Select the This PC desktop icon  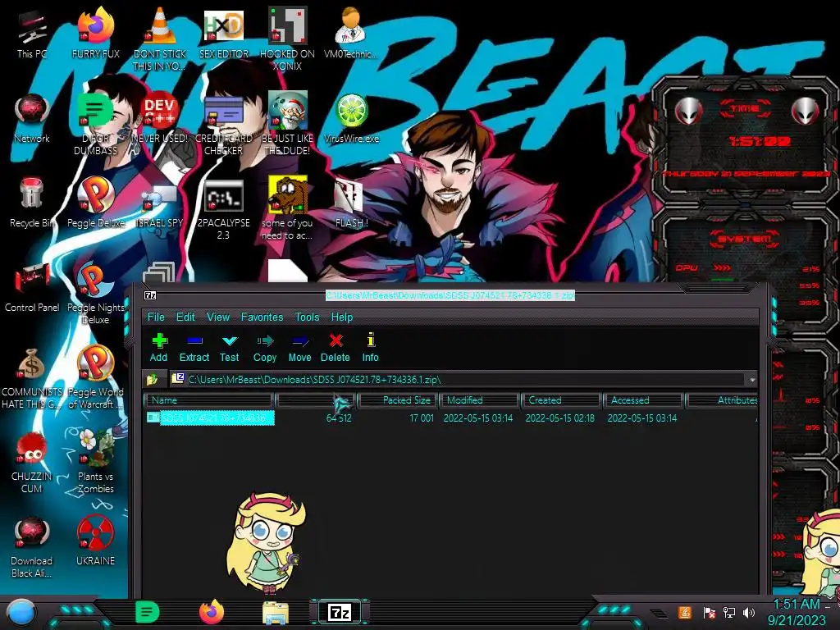tap(32, 34)
